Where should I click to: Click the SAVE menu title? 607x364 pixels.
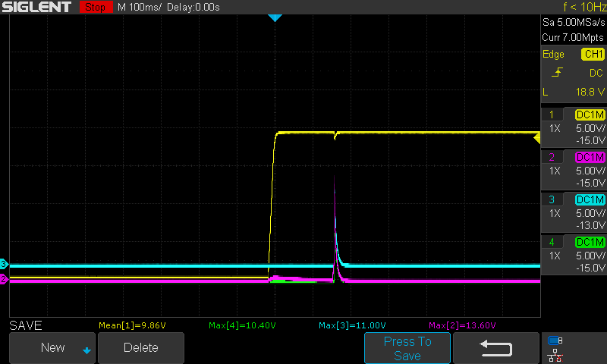click(x=26, y=325)
